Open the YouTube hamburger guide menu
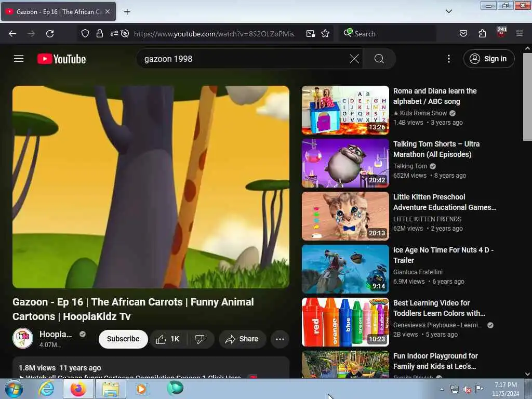 [x=19, y=59]
